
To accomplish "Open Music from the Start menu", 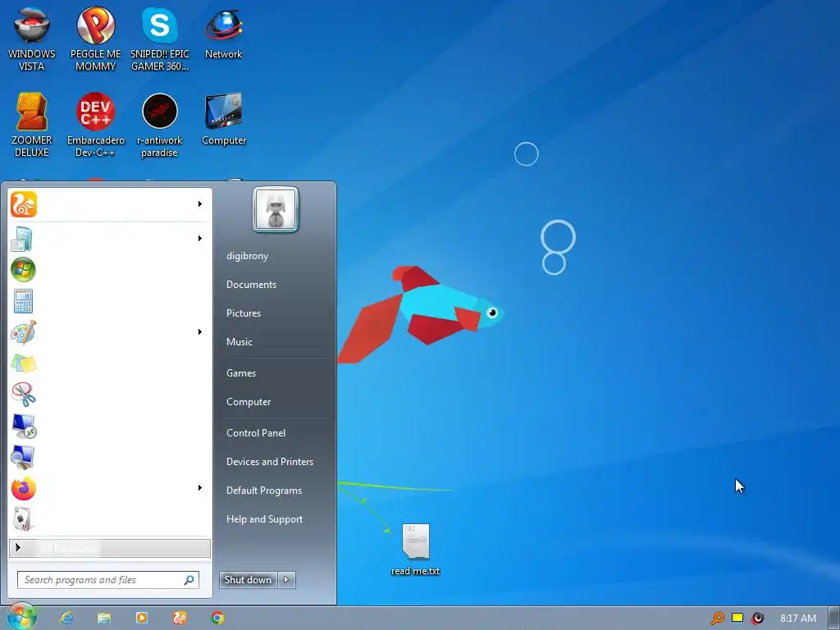I will pos(239,342).
